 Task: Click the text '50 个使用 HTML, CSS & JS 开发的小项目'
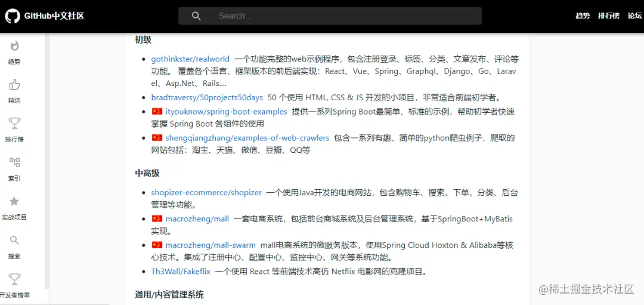coord(342,98)
